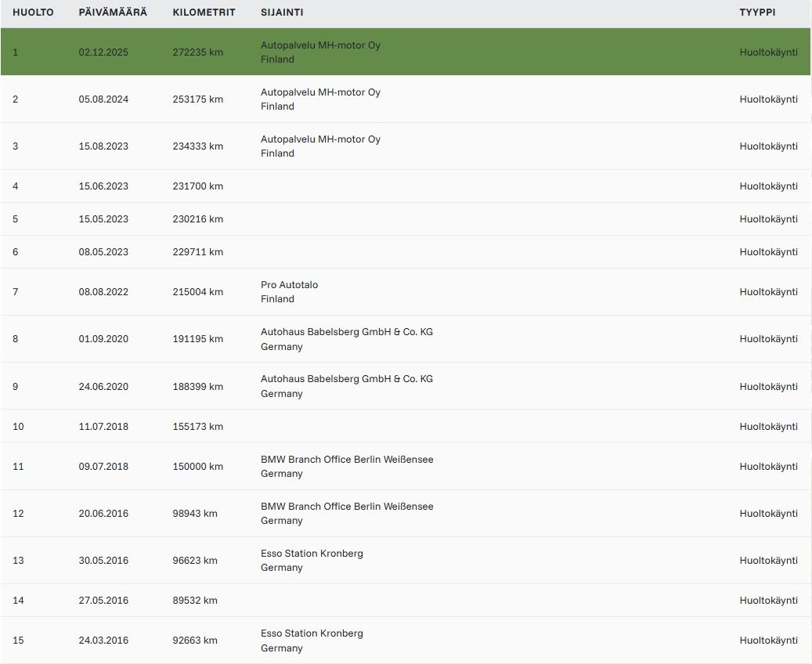This screenshot has width=812, height=664.
Task: Click Huoltokäynti type in row 14
Action: click(x=768, y=601)
